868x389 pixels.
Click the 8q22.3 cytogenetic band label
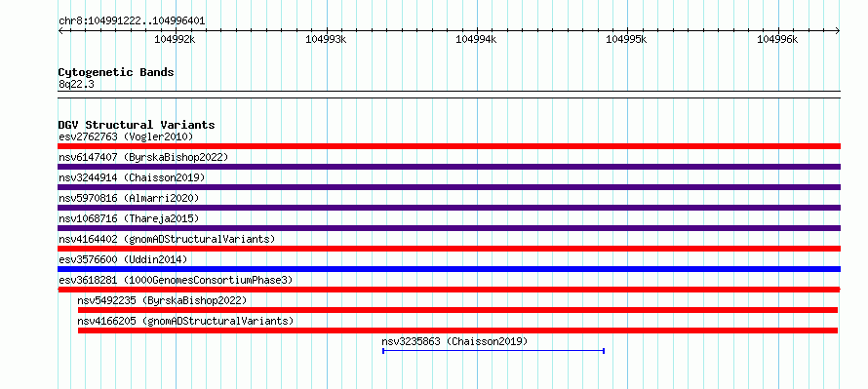(x=76, y=84)
